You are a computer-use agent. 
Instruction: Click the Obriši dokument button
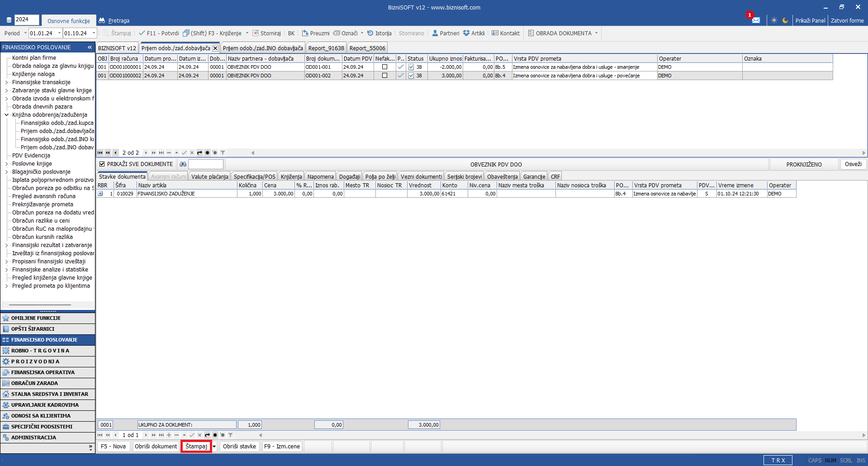tap(156, 447)
